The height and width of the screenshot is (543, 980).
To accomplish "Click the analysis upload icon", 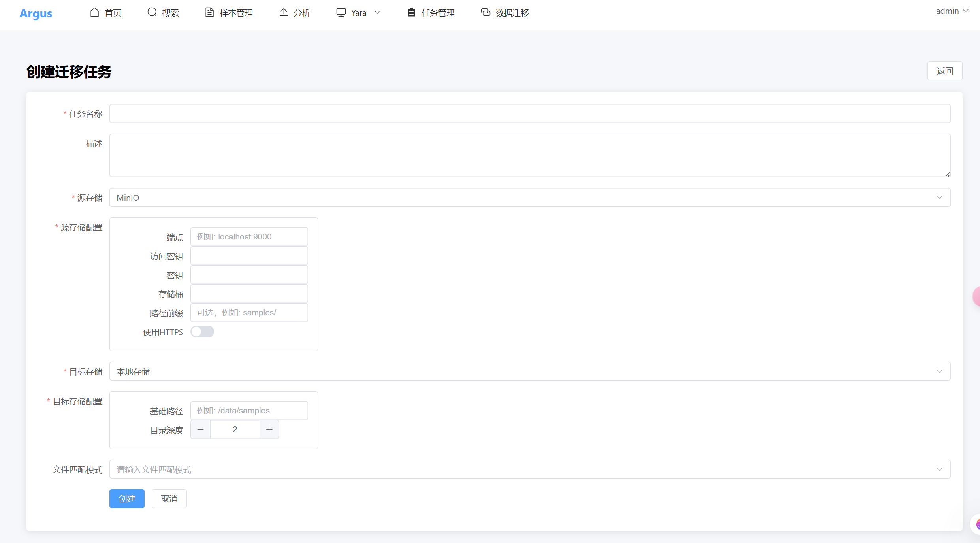I will (284, 12).
